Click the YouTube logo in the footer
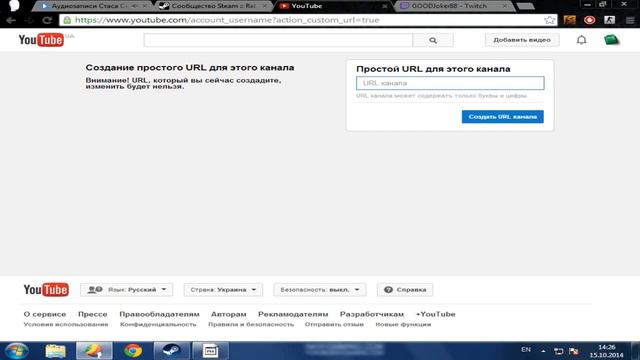 point(46,290)
